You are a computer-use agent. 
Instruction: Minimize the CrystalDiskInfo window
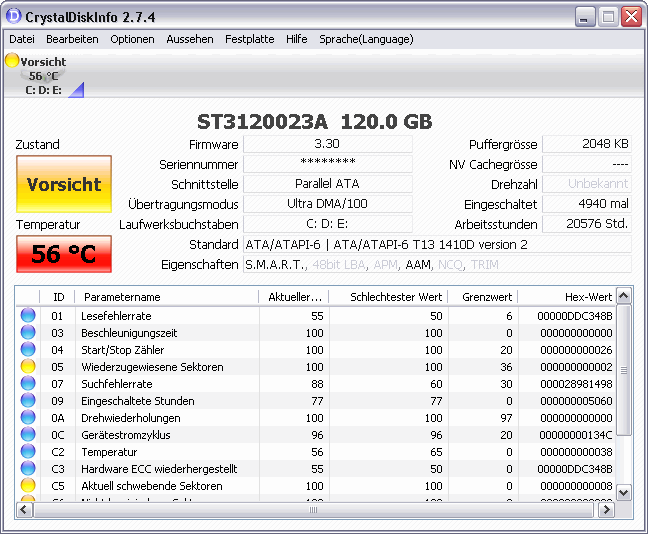pyautogui.click(x=585, y=17)
